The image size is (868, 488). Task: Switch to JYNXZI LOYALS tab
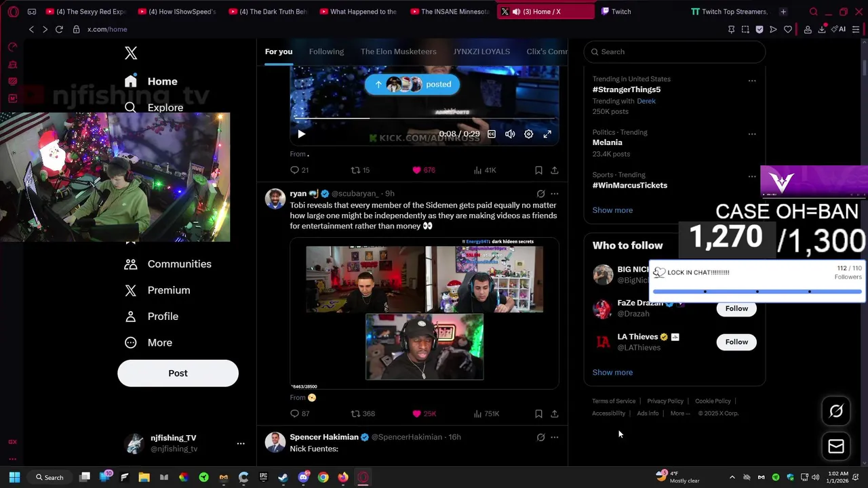pyautogui.click(x=481, y=52)
